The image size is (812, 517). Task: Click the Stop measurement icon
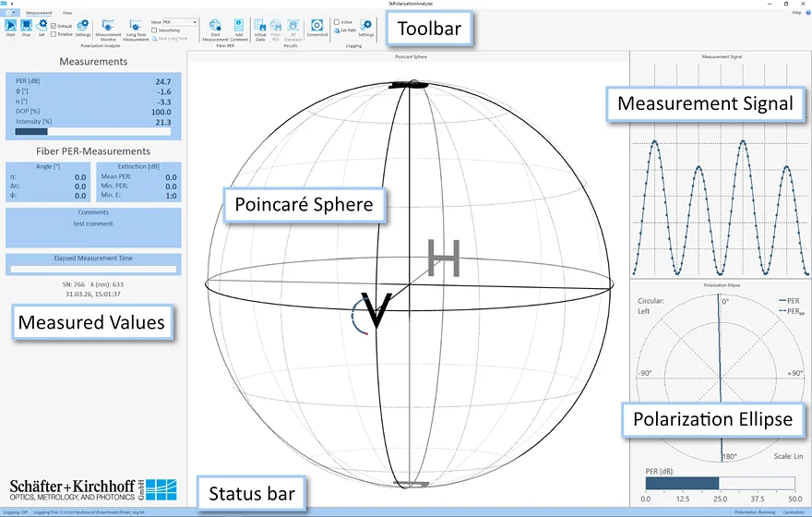26,27
